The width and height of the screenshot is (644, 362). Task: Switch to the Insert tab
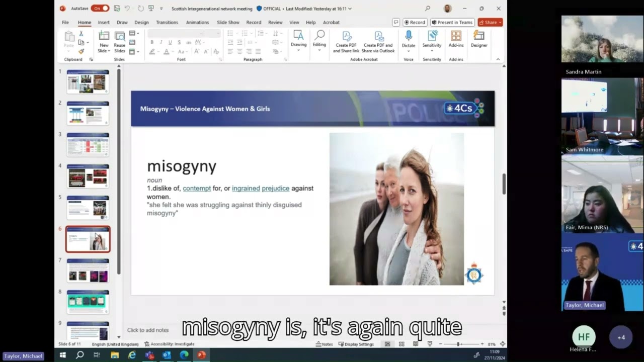coord(104,22)
